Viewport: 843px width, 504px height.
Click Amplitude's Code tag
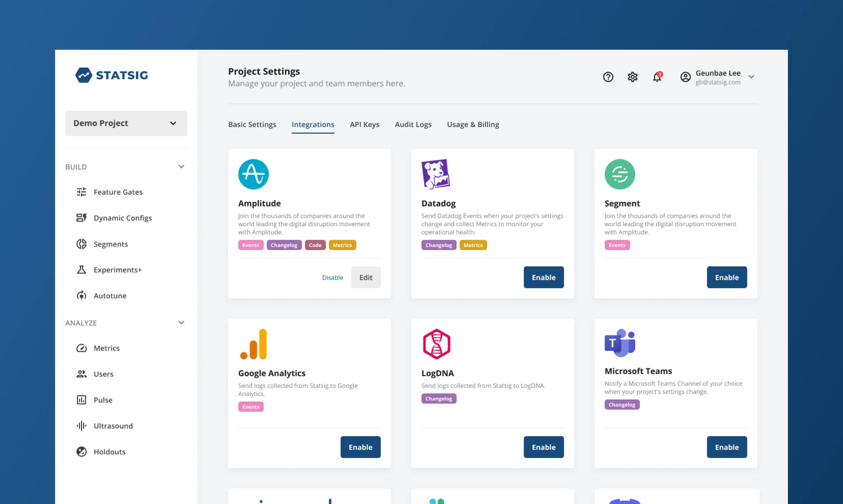tap(315, 245)
